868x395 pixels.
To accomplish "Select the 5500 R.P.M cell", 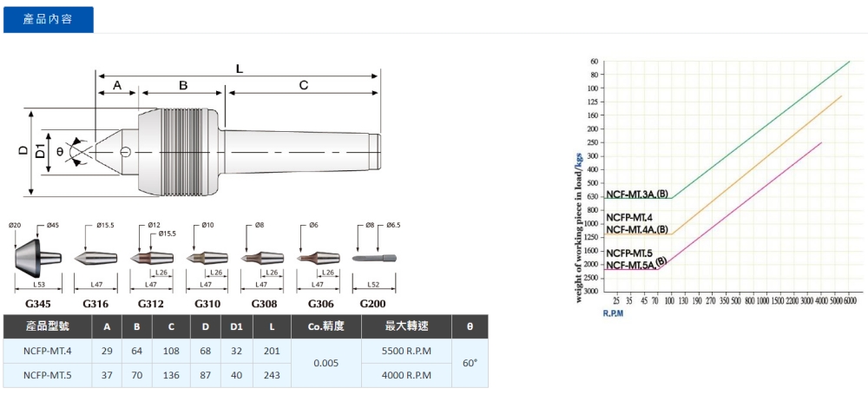I will (407, 352).
